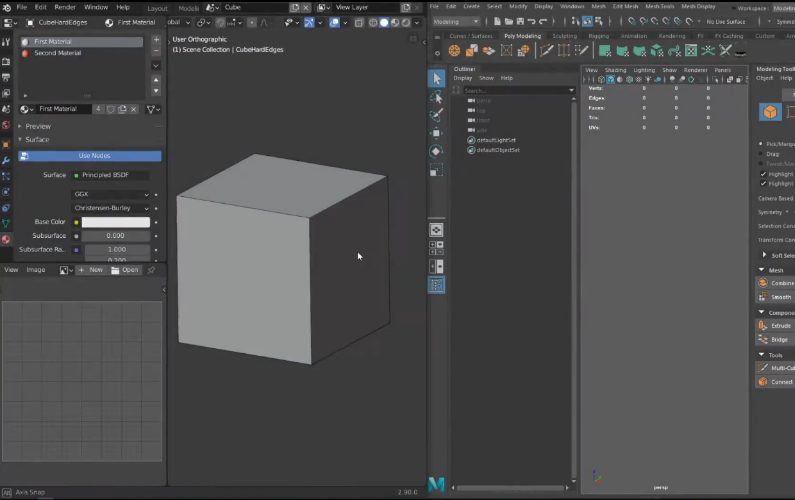Select Maya's arrow Select tool
This screenshot has width=795, height=500.
(x=437, y=78)
